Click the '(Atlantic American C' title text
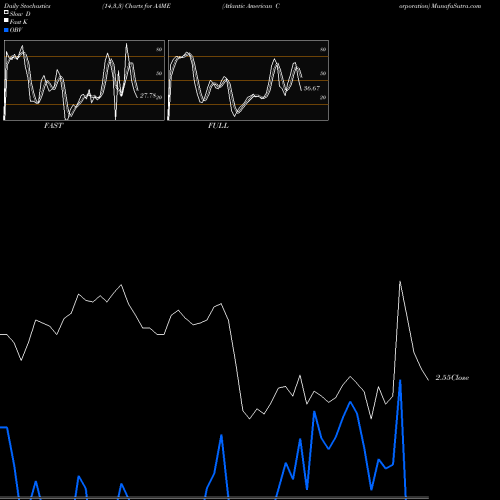The width and height of the screenshot is (500, 500). point(251,6)
